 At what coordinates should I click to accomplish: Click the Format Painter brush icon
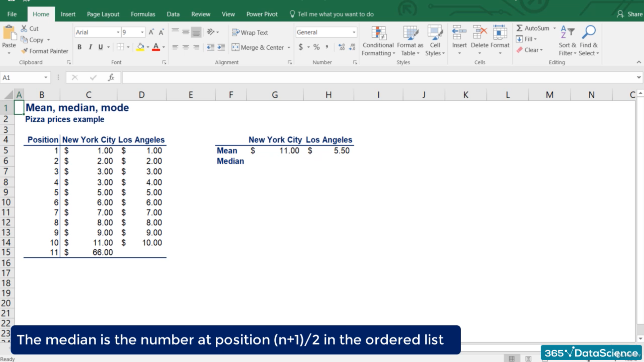click(24, 51)
